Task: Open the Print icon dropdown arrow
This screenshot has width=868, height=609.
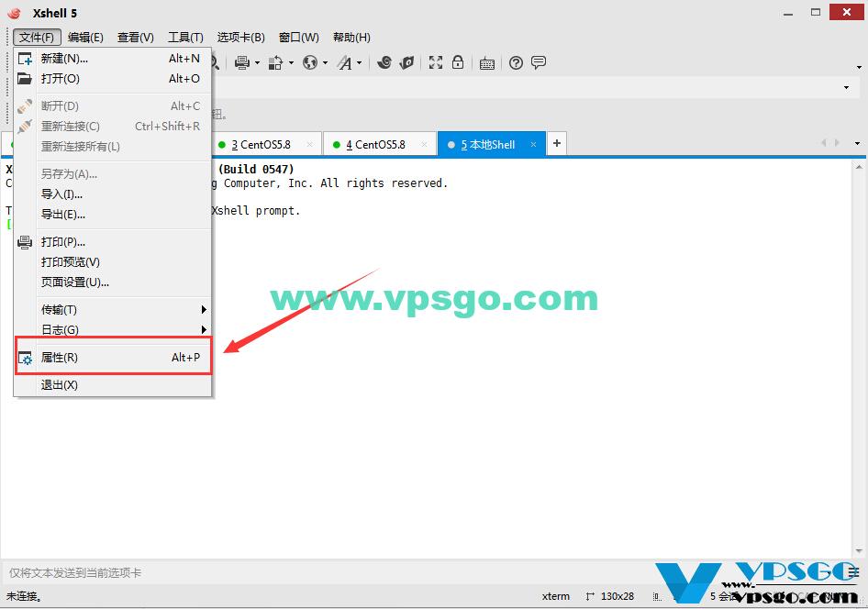Action: 257,63
